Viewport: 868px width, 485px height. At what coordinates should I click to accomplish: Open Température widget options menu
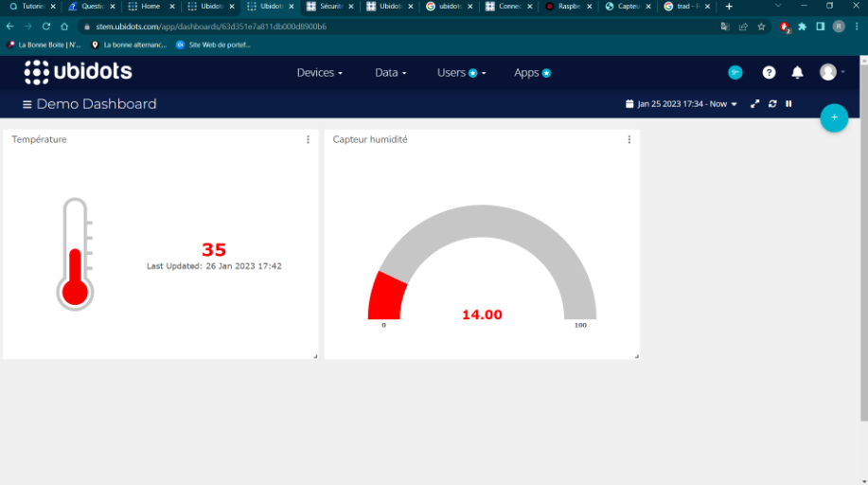click(x=308, y=140)
